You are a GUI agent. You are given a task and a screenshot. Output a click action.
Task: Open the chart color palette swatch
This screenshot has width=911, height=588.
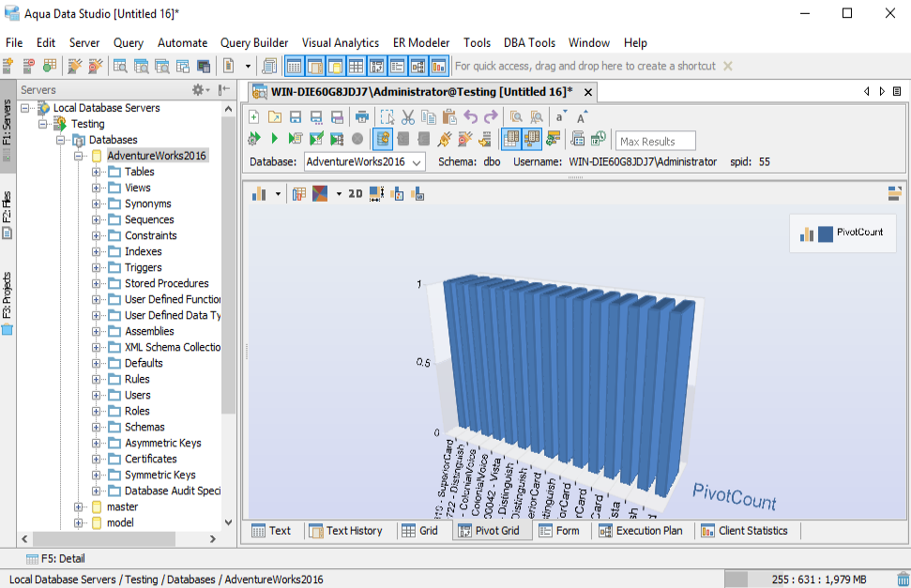[320, 194]
